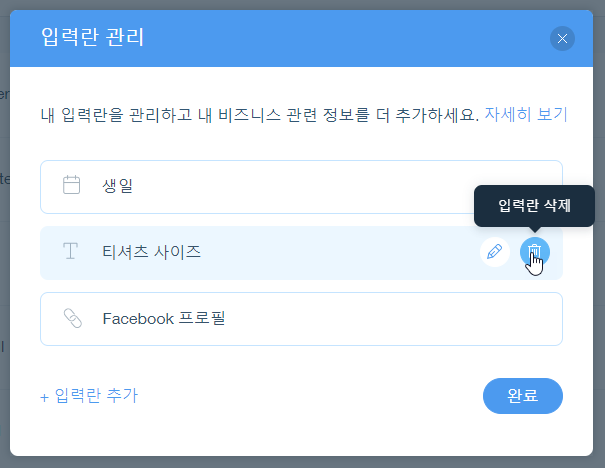Screen dimensions: 605x468
Task: Click the 입력란 관리 dialog title
Action: tap(93, 39)
